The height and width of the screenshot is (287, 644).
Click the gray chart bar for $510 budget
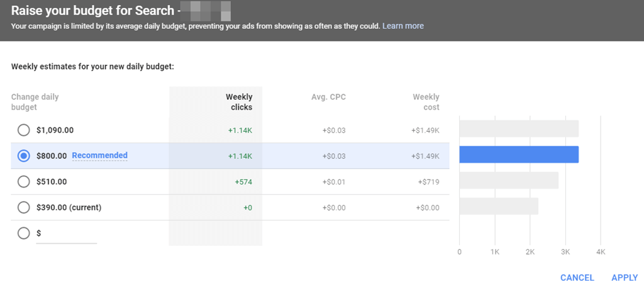click(509, 180)
